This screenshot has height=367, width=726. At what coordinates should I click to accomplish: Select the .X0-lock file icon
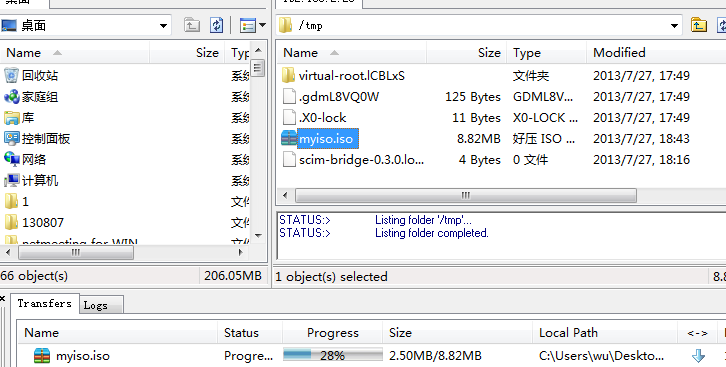[289, 118]
